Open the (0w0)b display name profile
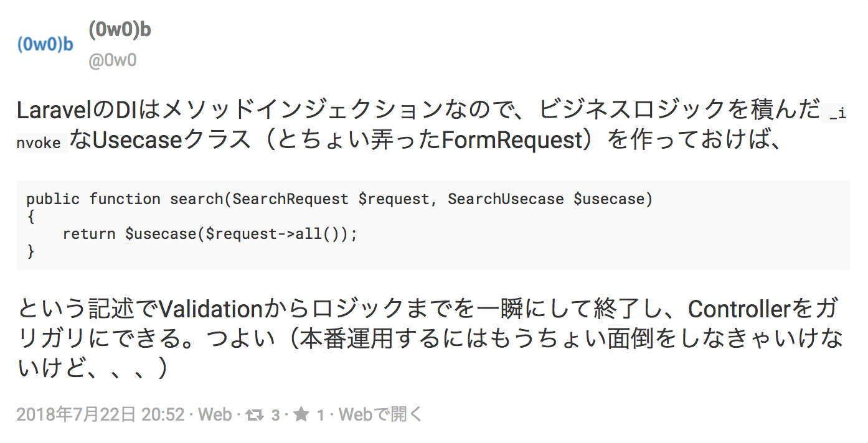This screenshot has height=443, width=868. pos(120,29)
